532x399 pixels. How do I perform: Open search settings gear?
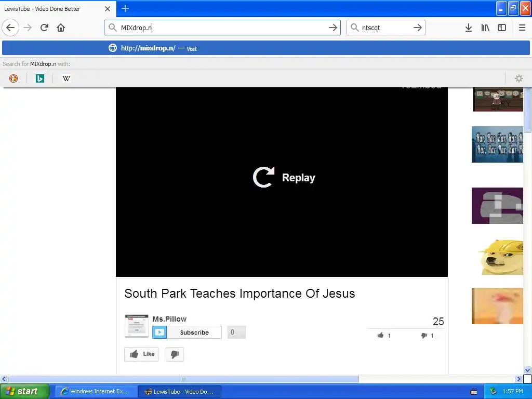click(x=519, y=78)
